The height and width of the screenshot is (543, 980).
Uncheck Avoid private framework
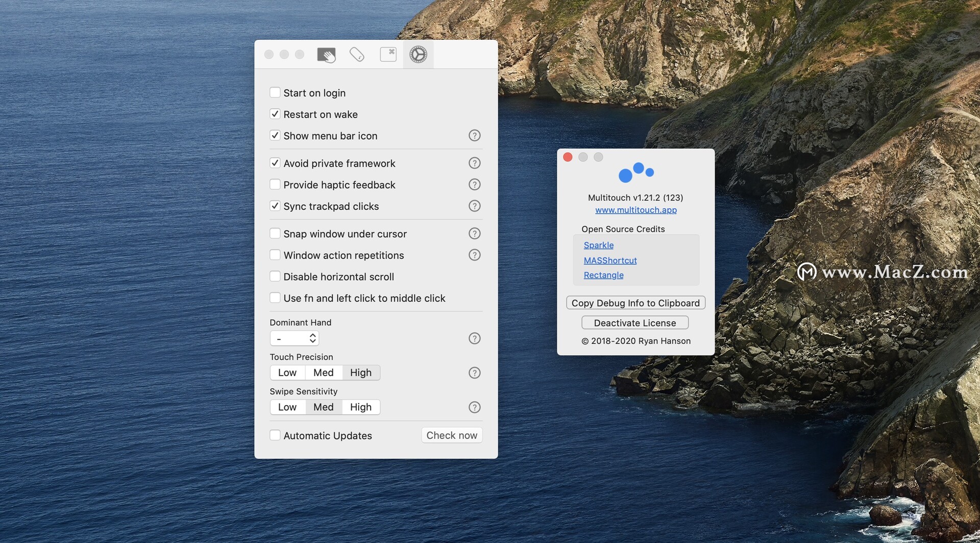[275, 163]
